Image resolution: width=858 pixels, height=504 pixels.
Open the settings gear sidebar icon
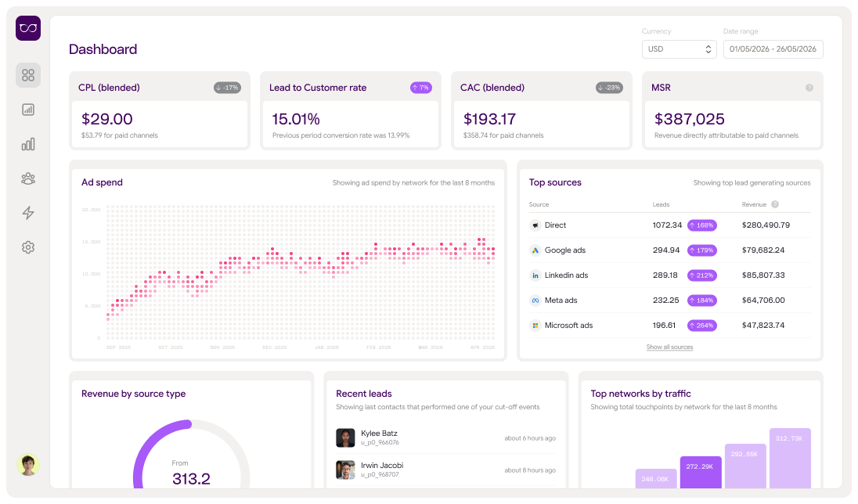(28, 247)
